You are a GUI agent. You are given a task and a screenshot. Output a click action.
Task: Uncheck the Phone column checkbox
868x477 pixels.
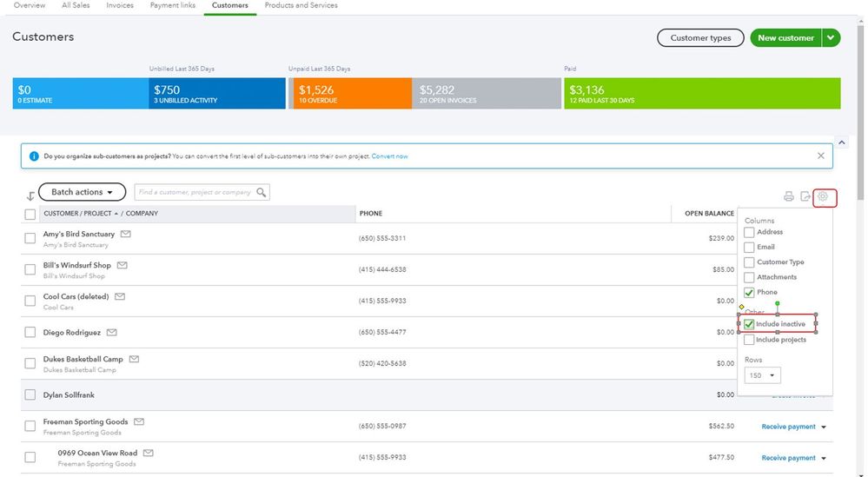pyautogui.click(x=749, y=292)
